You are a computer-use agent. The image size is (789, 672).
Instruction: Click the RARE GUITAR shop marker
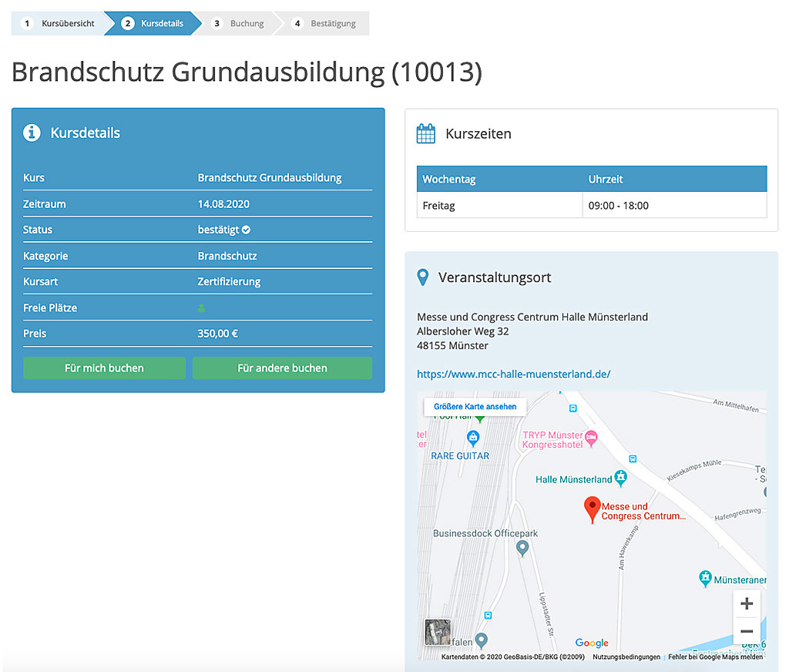click(473, 438)
